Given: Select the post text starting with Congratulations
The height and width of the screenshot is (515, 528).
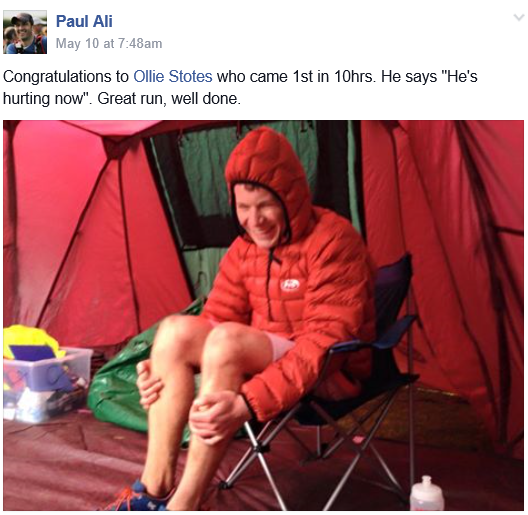Looking at the screenshot, I should (x=240, y=88).
